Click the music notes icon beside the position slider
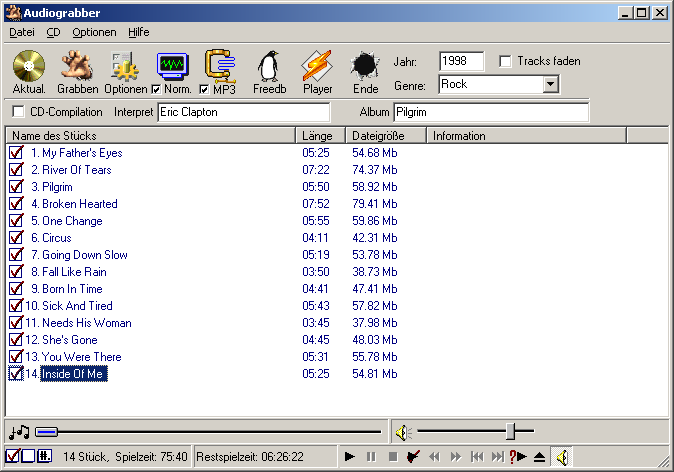The width and height of the screenshot is (674, 472). 19,432
